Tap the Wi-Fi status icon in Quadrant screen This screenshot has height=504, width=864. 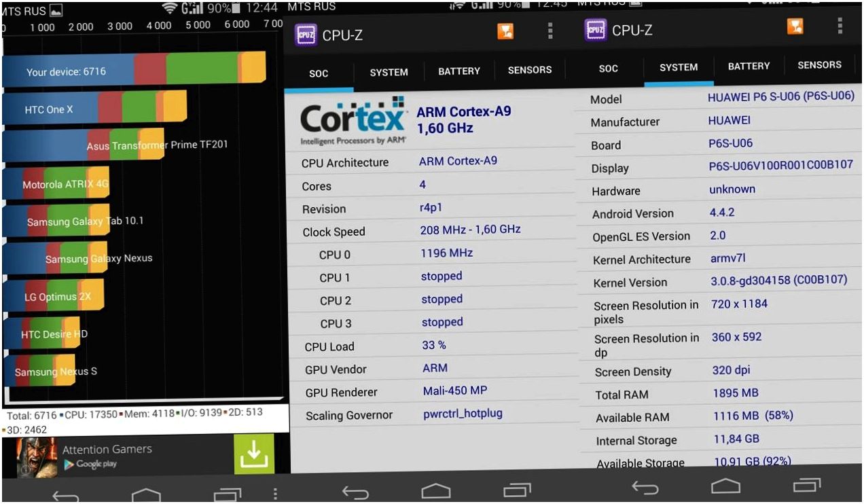(x=170, y=7)
